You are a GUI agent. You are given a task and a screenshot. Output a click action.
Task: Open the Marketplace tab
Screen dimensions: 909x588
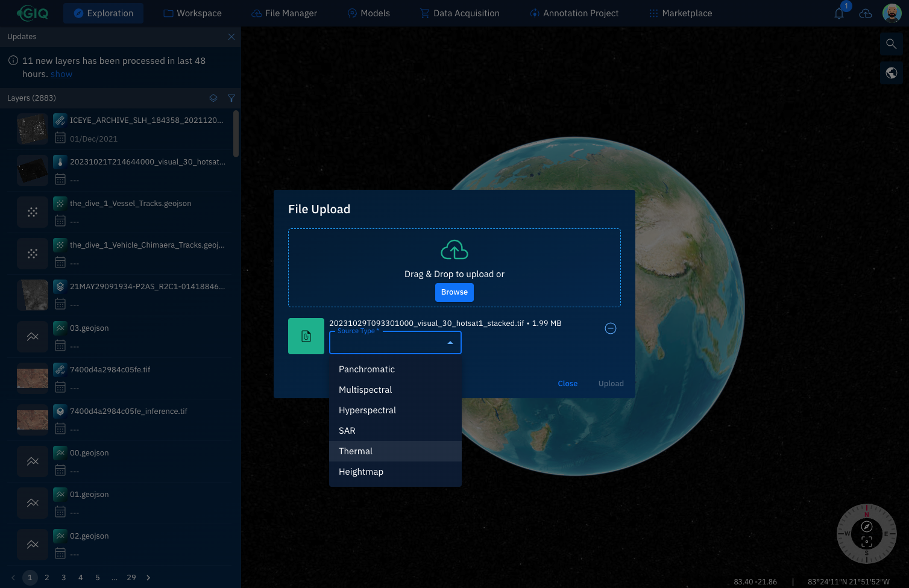[681, 13]
